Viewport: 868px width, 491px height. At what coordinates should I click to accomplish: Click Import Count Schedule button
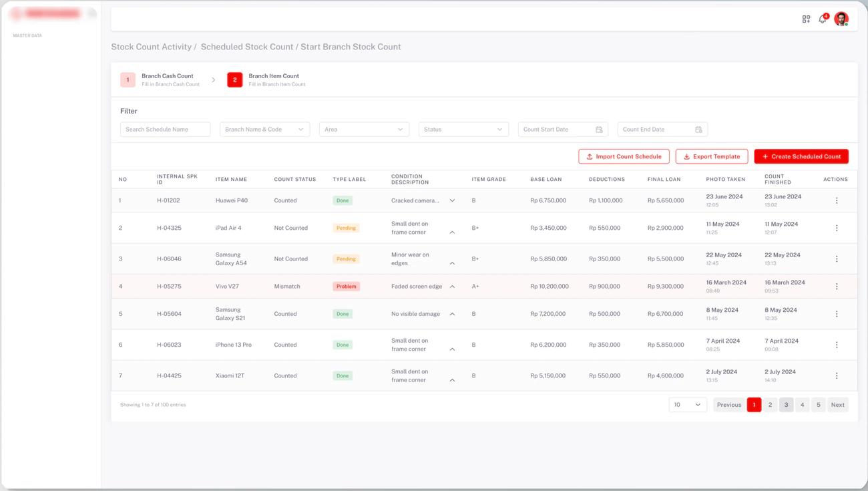pos(624,156)
